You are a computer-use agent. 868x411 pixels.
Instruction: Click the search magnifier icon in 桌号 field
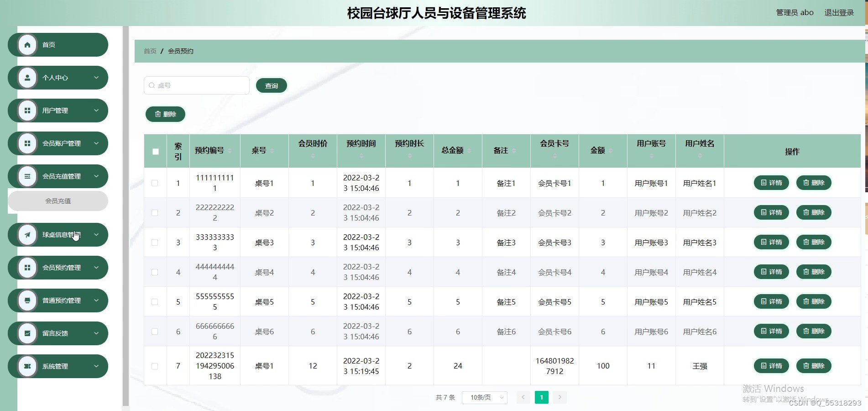[x=152, y=85]
